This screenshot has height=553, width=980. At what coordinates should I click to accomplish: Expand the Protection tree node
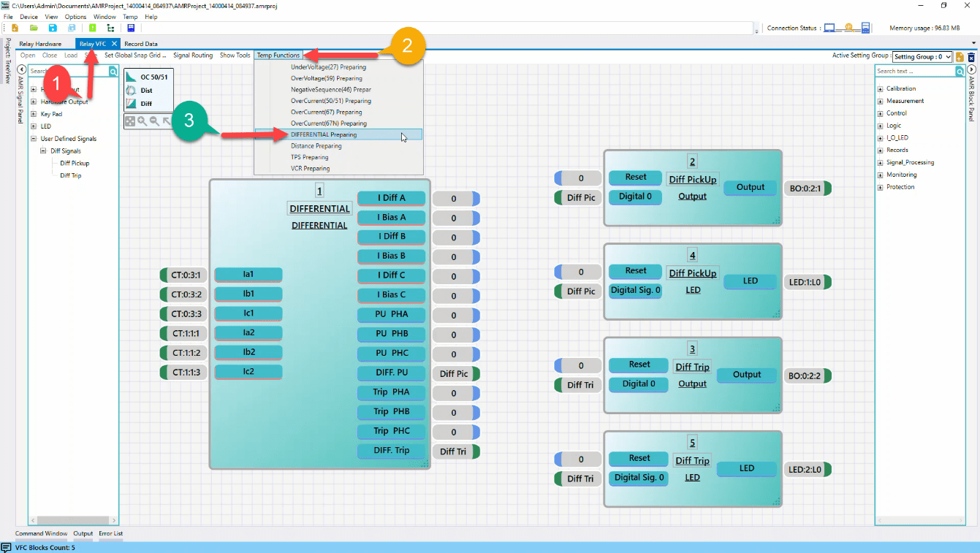coord(880,187)
